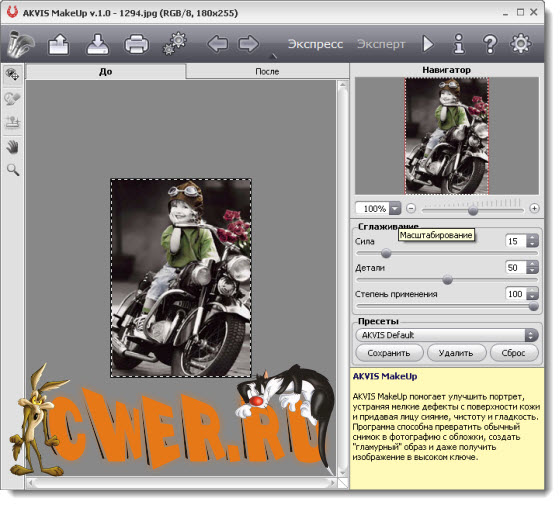Expand the 100% zoom dropdown

[x=395, y=208]
